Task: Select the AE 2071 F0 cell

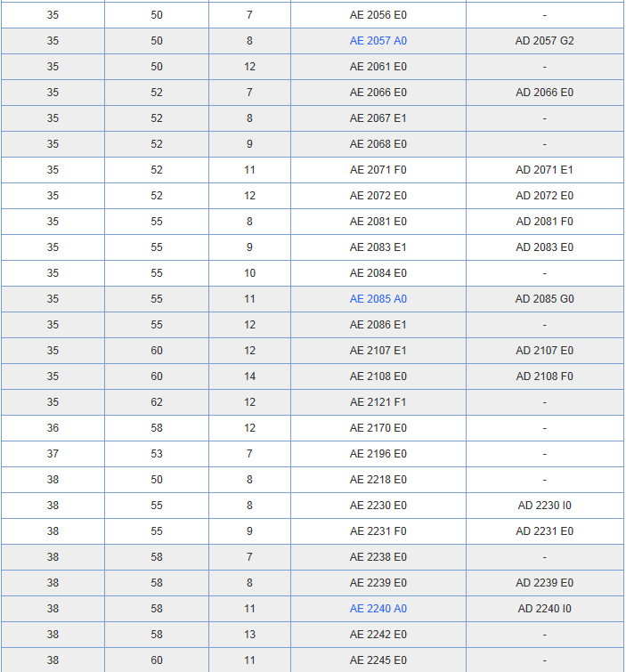Action: click(x=378, y=170)
